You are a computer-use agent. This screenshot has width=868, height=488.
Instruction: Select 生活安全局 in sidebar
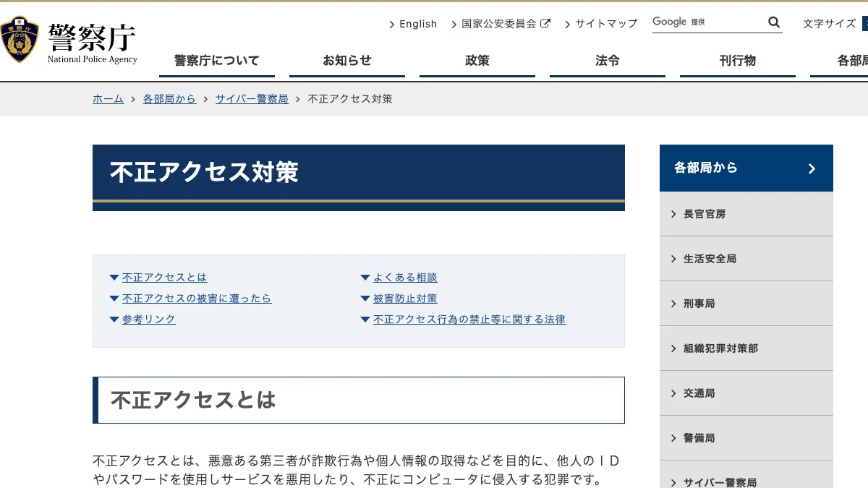(746, 259)
